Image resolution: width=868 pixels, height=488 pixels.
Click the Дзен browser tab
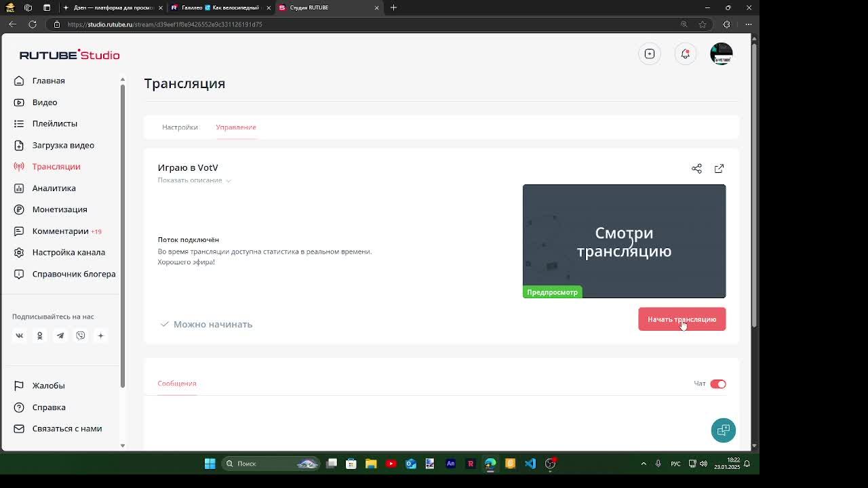[x=112, y=7]
